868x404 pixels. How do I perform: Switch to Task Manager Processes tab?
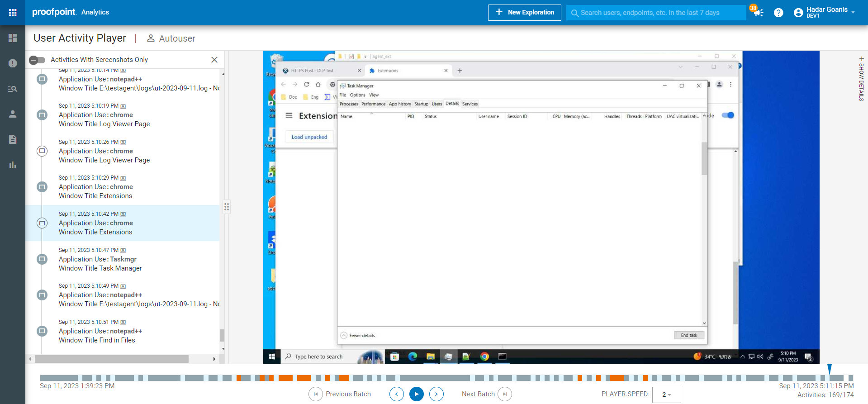click(x=349, y=104)
